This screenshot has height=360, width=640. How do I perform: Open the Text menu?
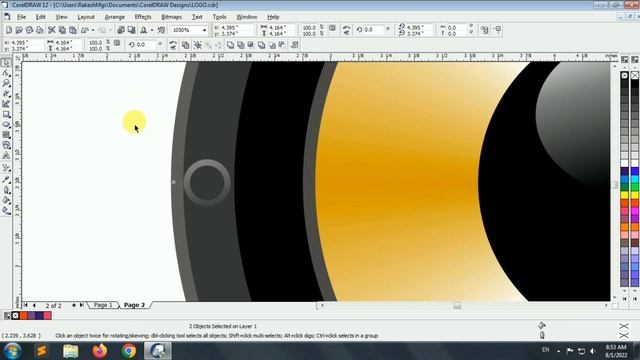coord(197,17)
